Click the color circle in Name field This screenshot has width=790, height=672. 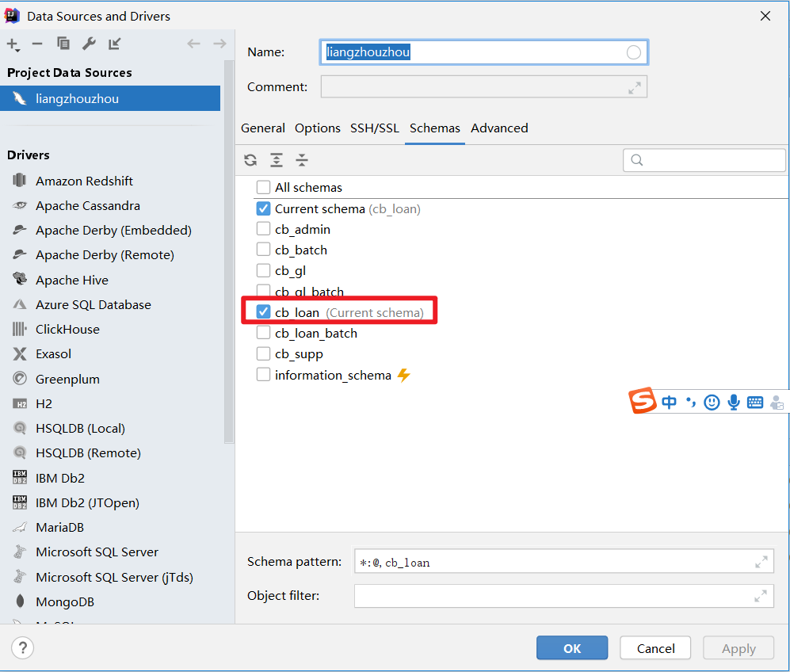633,52
